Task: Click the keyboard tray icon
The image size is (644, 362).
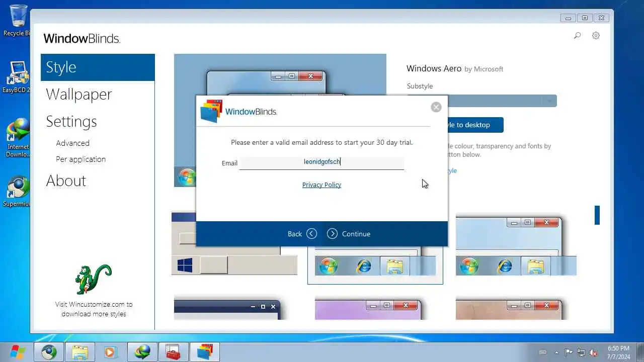Action: tap(543, 352)
